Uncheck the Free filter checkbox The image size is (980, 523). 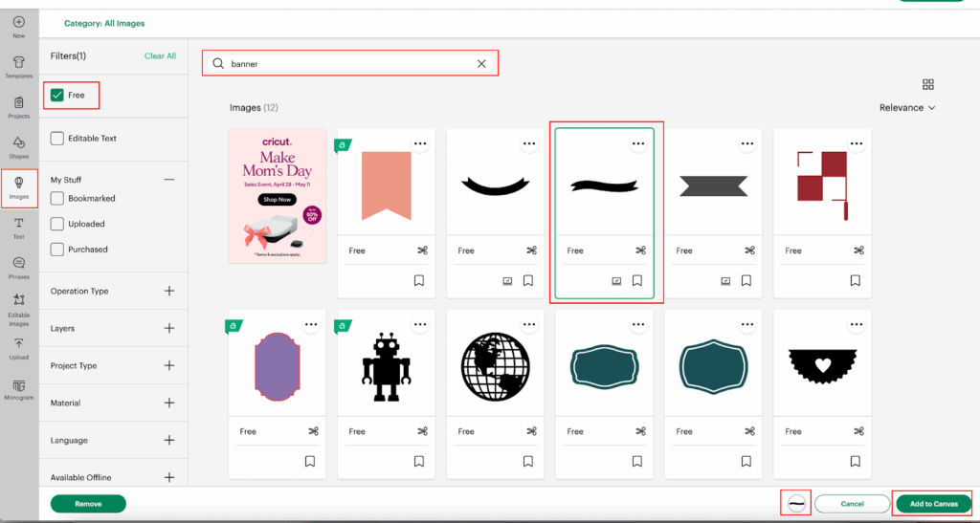57,96
